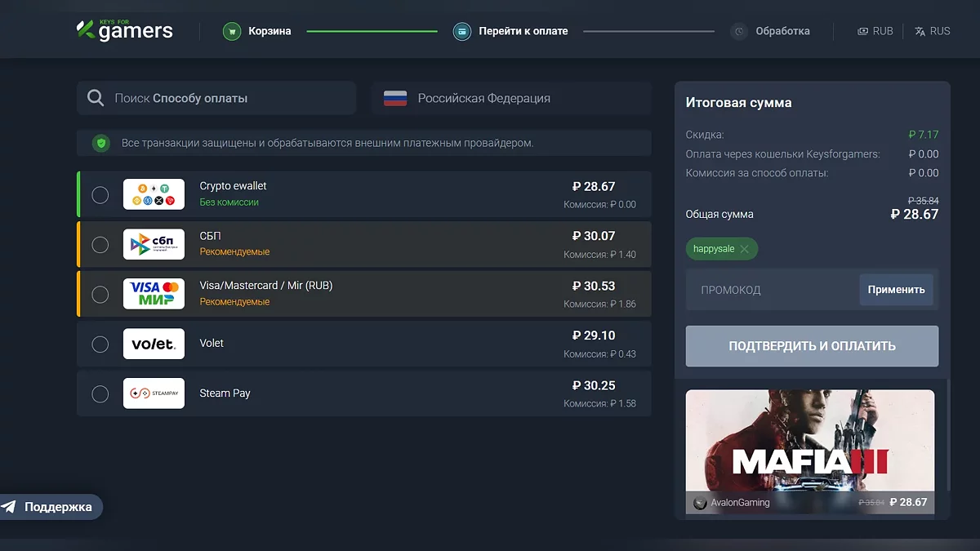Click the Steam Pay logo
Screen dimensions: 980x551
(154, 393)
